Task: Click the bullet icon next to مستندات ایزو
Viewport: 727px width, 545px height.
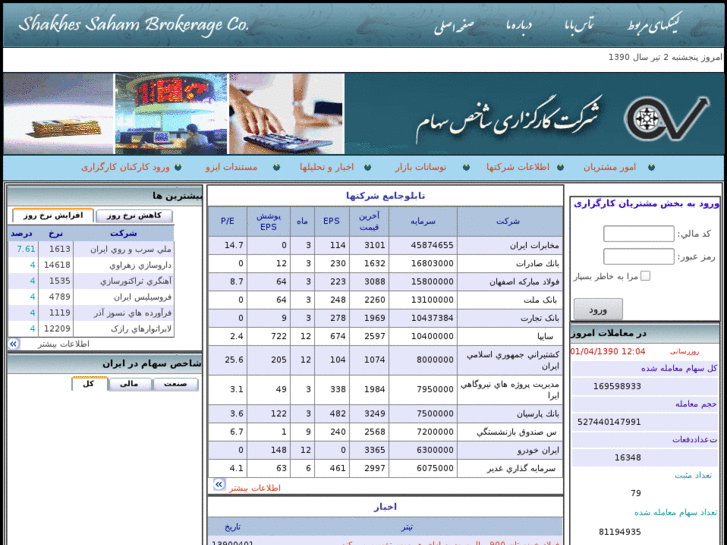Action: 277,167
